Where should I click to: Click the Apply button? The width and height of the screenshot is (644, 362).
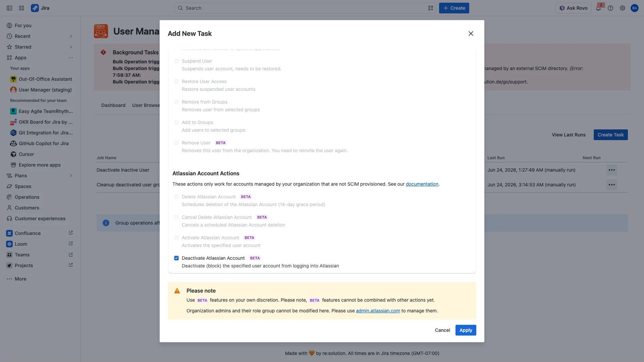[466, 330]
